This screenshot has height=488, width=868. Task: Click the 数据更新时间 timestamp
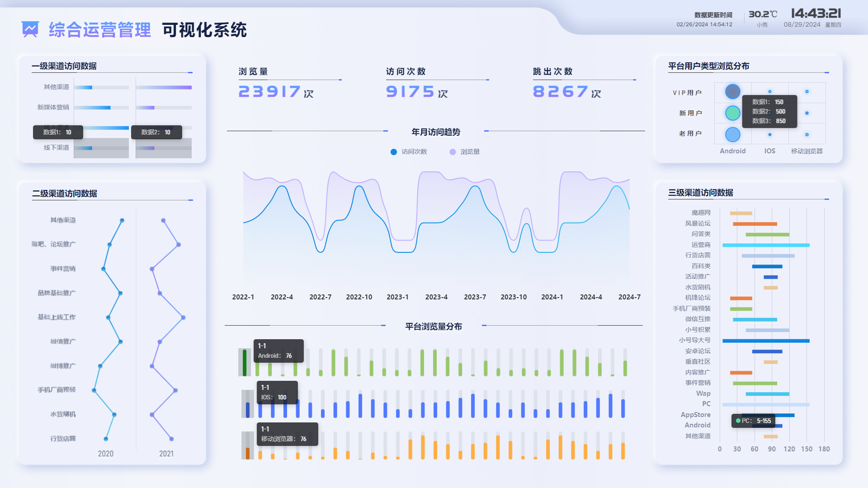704,24
